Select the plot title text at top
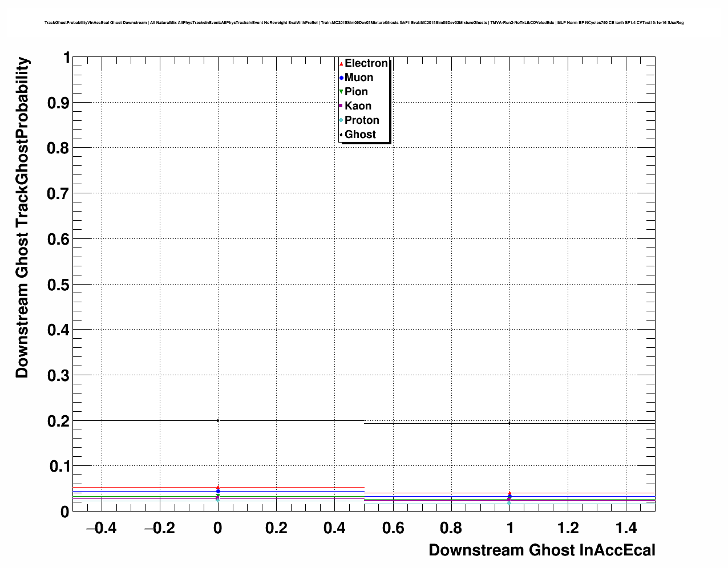This screenshot has height=568, width=728. (x=364, y=23)
